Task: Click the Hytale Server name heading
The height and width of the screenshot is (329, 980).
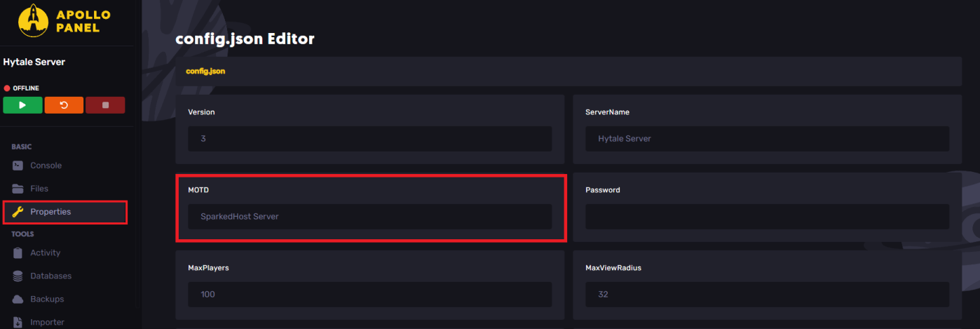Action: click(34, 62)
